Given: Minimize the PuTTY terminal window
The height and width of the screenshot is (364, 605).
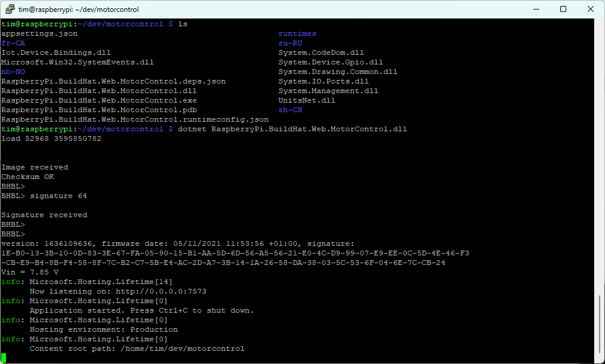Looking at the screenshot, I should (x=535, y=9).
